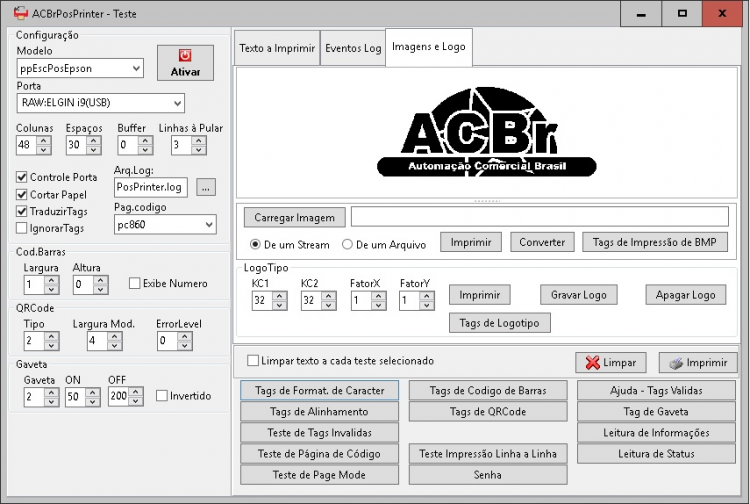The width and height of the screenshot is (750, 504).
Task: Click Tags de QRCode button
Action: pyautogui.click(x=488, y=412)
